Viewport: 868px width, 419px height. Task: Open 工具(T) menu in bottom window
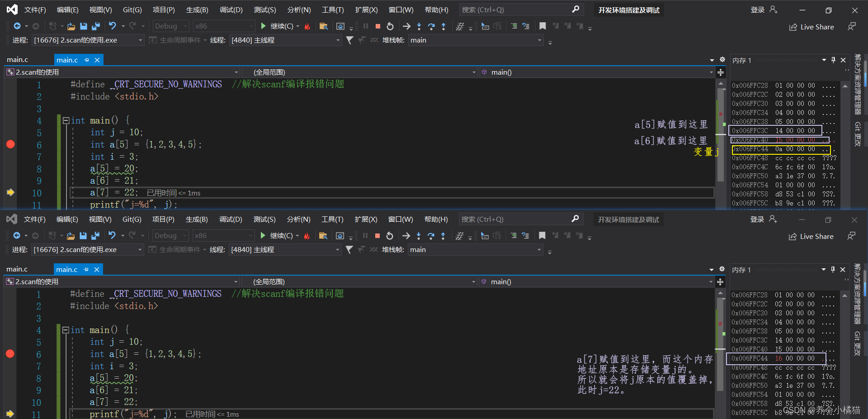(332, 219)
